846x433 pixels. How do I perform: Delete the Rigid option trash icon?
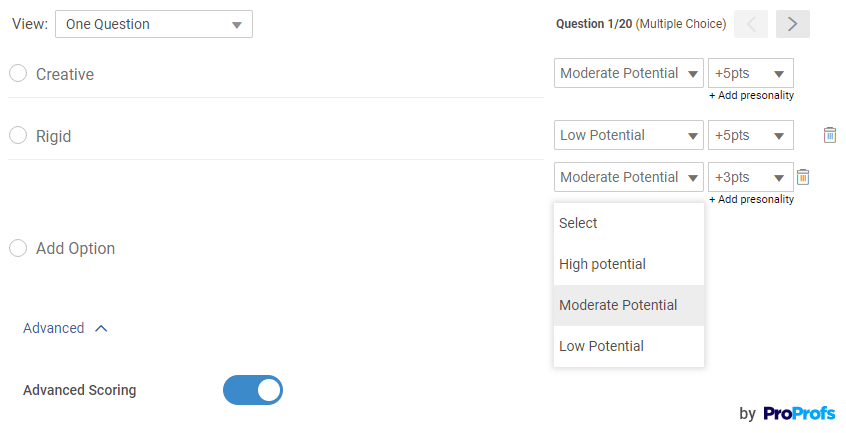(830, 135)
